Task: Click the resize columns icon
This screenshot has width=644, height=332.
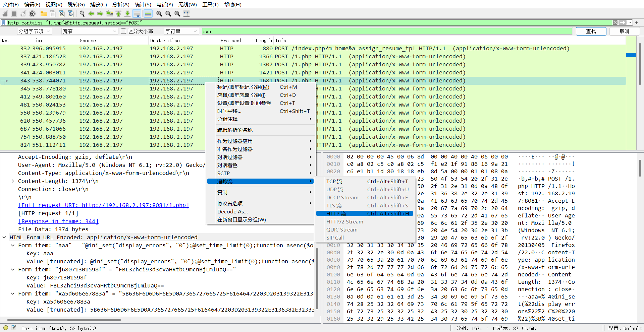Action: click(186, 14)
